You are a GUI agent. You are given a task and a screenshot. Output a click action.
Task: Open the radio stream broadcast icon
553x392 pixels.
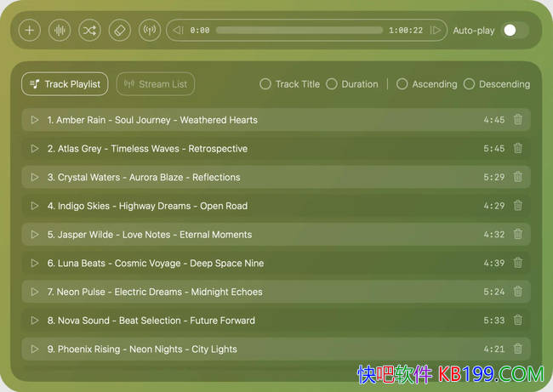pos(149,31)
